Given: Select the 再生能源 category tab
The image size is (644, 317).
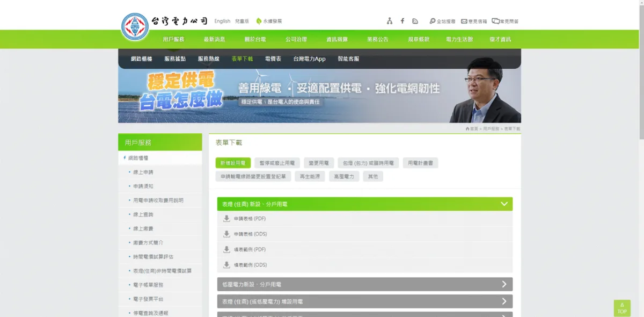Looking at the screenshot, I should coord(310,176).
